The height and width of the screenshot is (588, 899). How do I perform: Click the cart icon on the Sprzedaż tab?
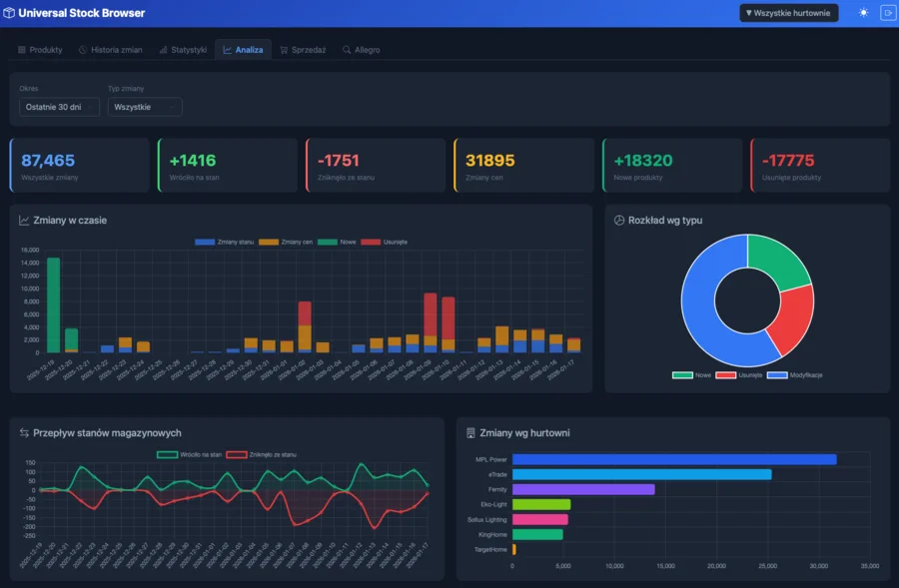(285, 49)
